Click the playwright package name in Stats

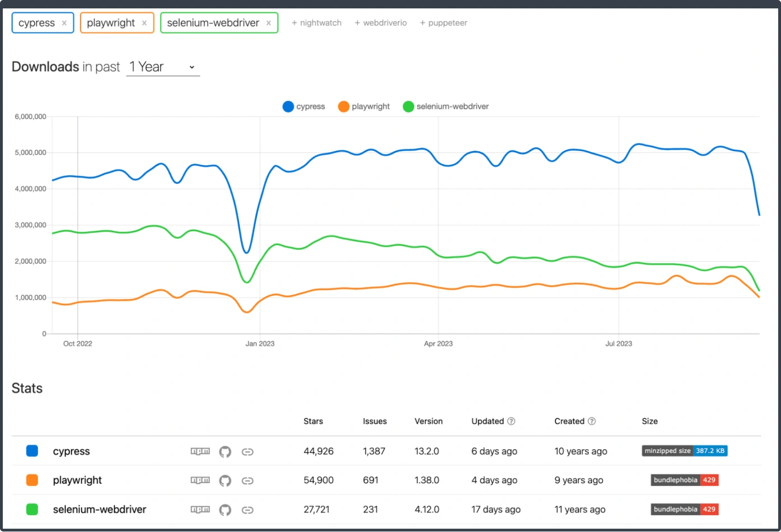[77, 480]
